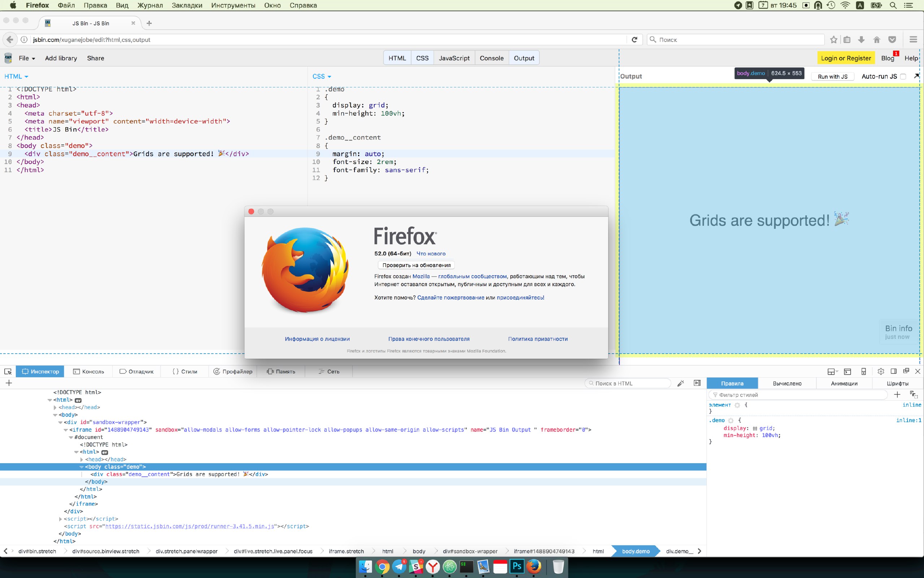The width and height of the screenshot is (924, 578).
Task: Open the Инструменты menu in menu bar
Action: (x=233, y=5)
